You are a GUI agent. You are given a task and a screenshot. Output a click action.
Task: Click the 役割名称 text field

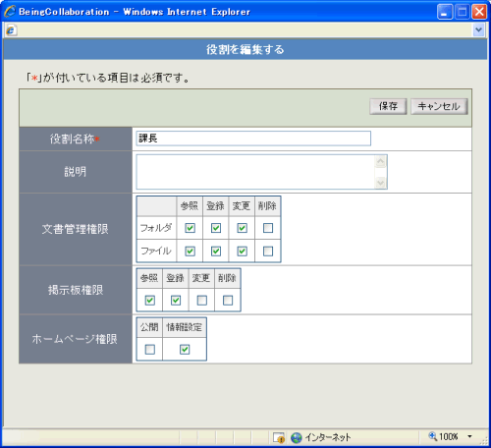pyautogui.click(x=253, y=139)
